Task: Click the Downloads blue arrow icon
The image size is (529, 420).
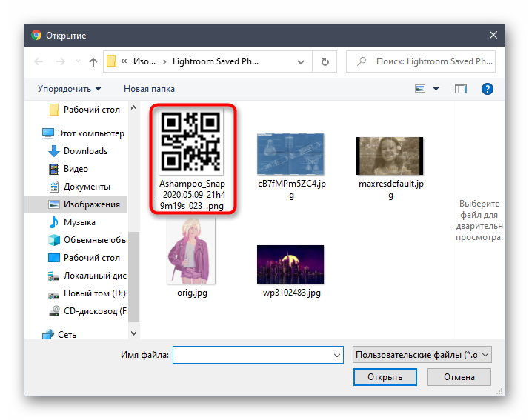Action: [x=54, y=151]
